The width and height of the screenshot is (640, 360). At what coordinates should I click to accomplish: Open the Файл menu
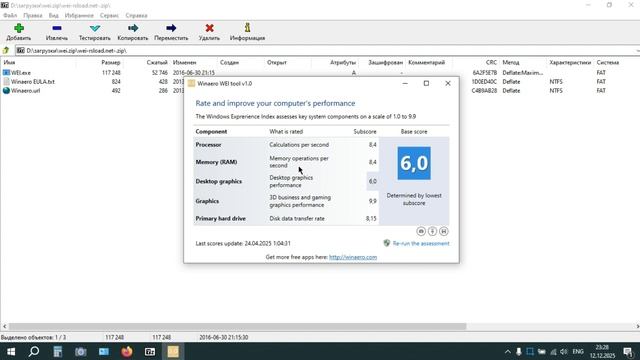point(10,15)
